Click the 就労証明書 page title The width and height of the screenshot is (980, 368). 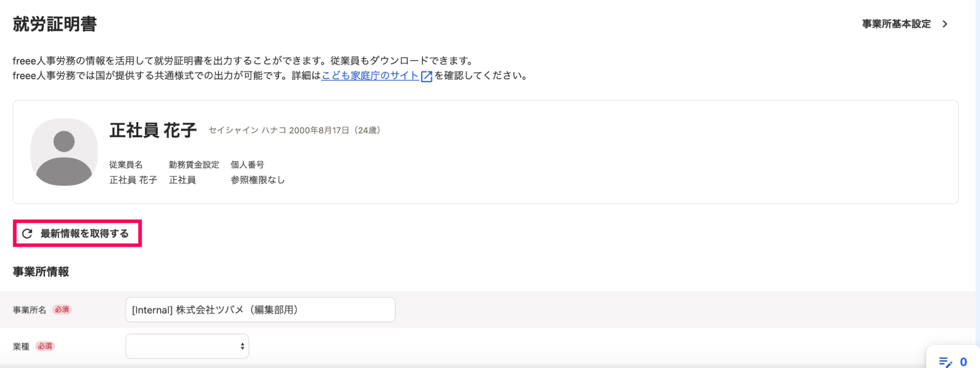(x=55, y=24)
